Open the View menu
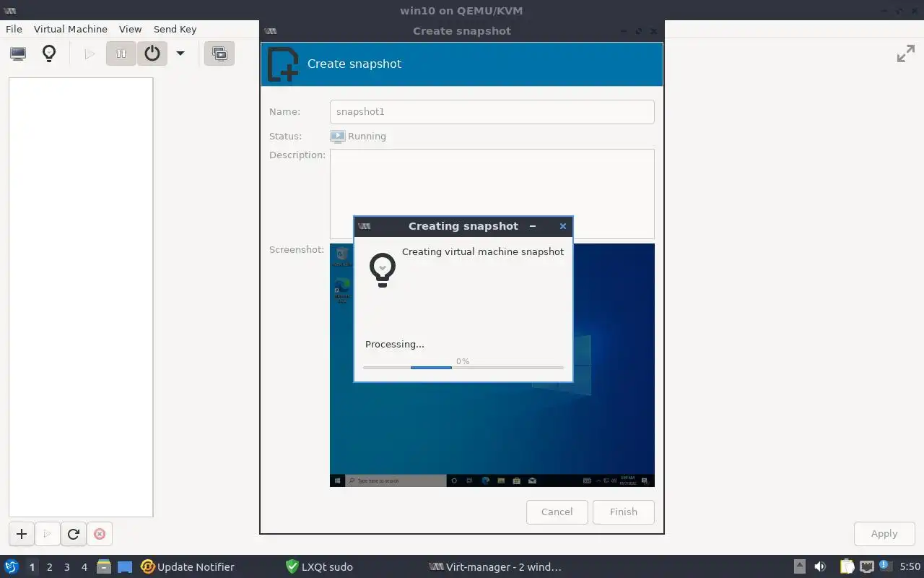Viewport: 924px width, 578px height. click(x=130, y=29)
